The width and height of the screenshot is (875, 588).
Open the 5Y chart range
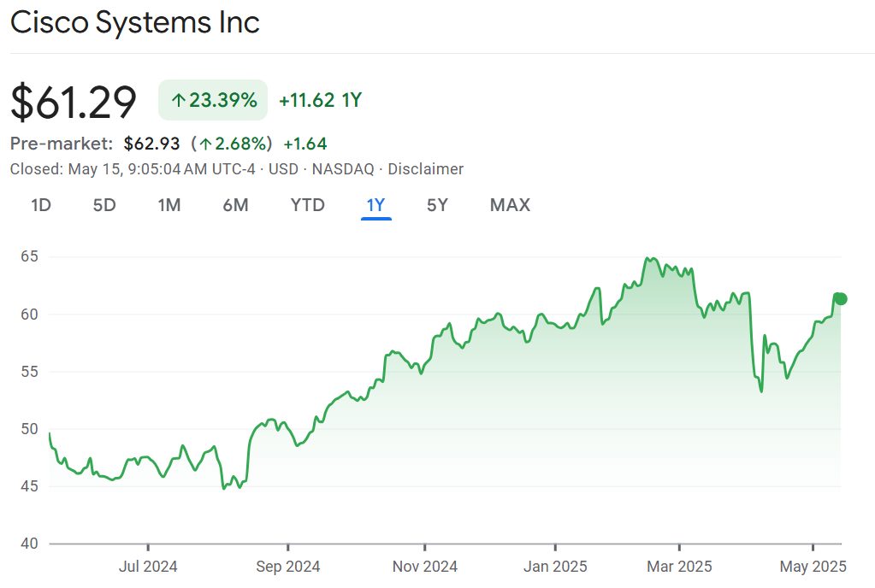coord(437,205)
